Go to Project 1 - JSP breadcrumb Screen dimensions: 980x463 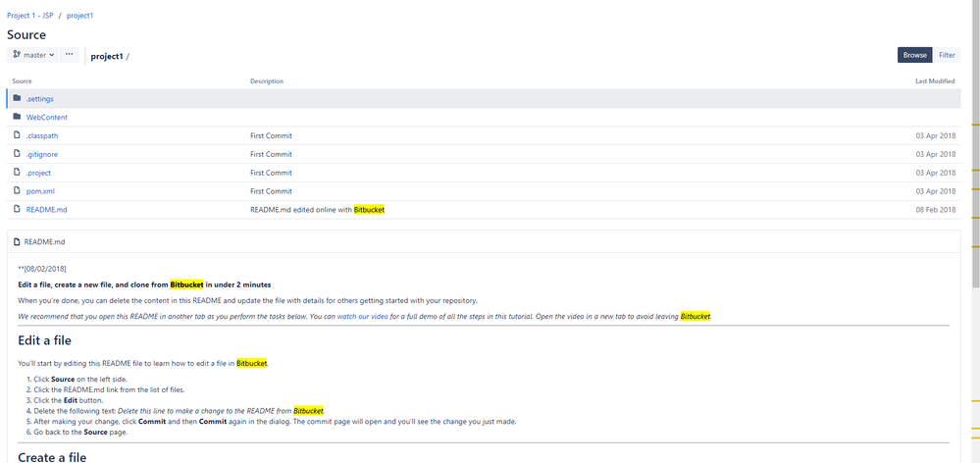pyautogui.click(x=30, y=16)
